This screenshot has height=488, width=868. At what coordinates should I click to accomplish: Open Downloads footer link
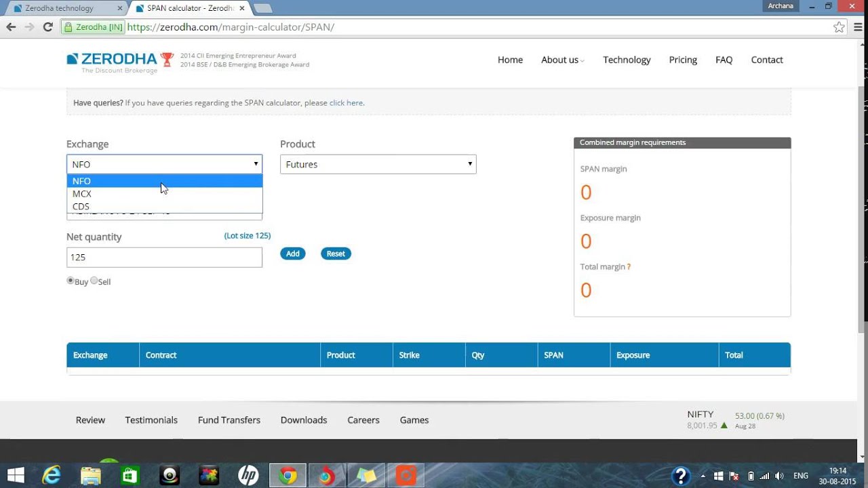pyautogui.click(x=304, y=420)
